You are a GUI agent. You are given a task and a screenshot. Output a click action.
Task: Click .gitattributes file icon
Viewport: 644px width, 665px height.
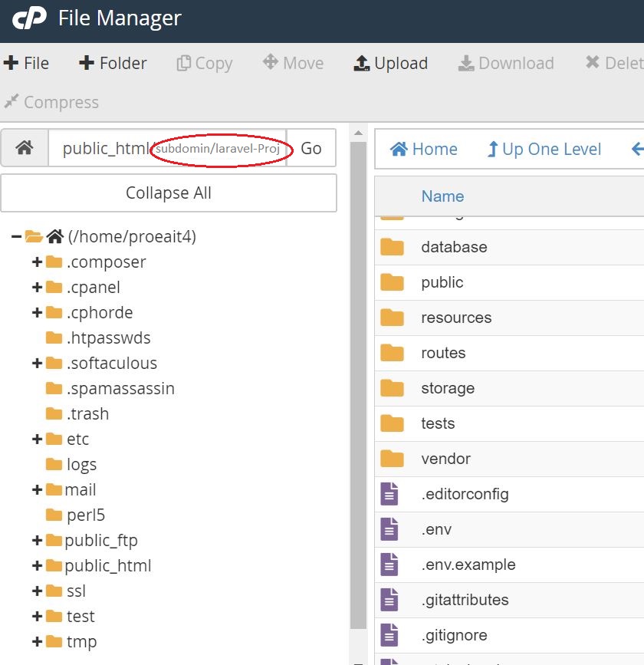pyautogui.click(x=389, y=600)
